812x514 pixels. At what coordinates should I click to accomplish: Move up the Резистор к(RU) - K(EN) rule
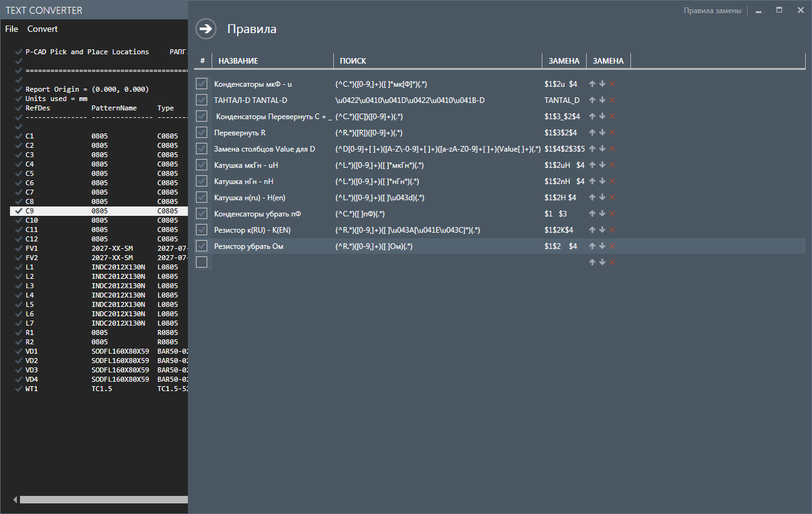pyautogui.click(x=592, y=230)
